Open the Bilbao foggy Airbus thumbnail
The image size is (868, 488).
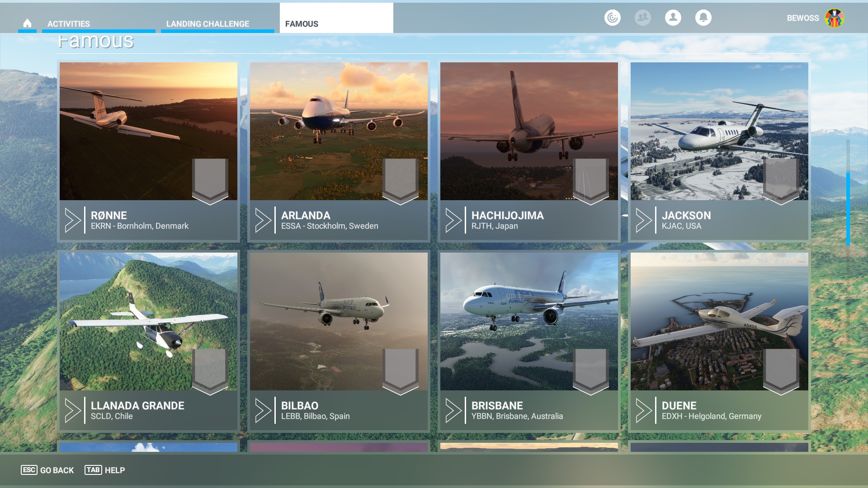pos(339,321)
